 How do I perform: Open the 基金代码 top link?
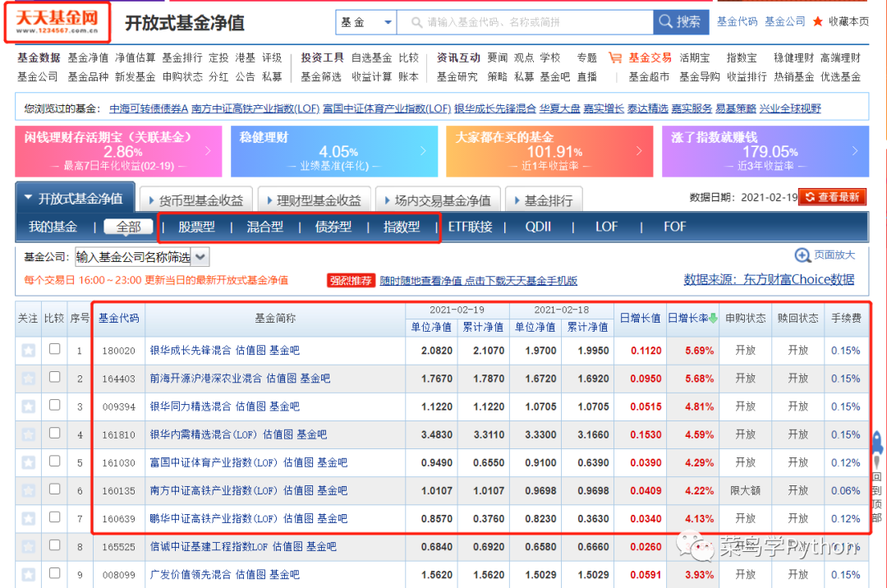(x=737, y=21)
